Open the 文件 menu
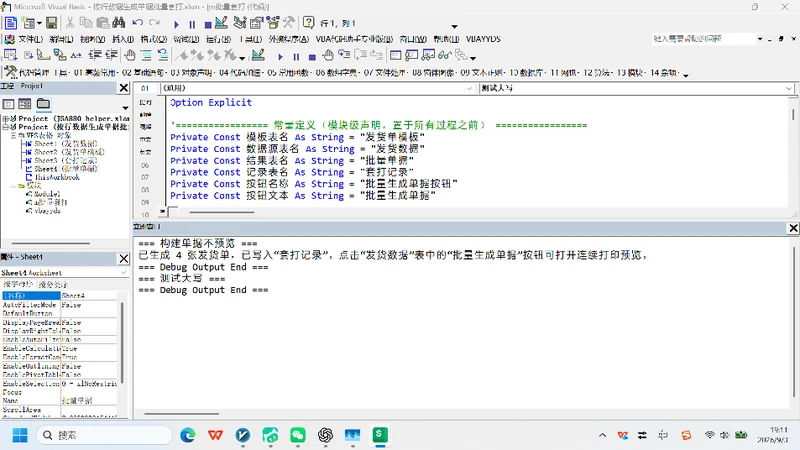This screenshot has height=450, width=800. [30, 39]
